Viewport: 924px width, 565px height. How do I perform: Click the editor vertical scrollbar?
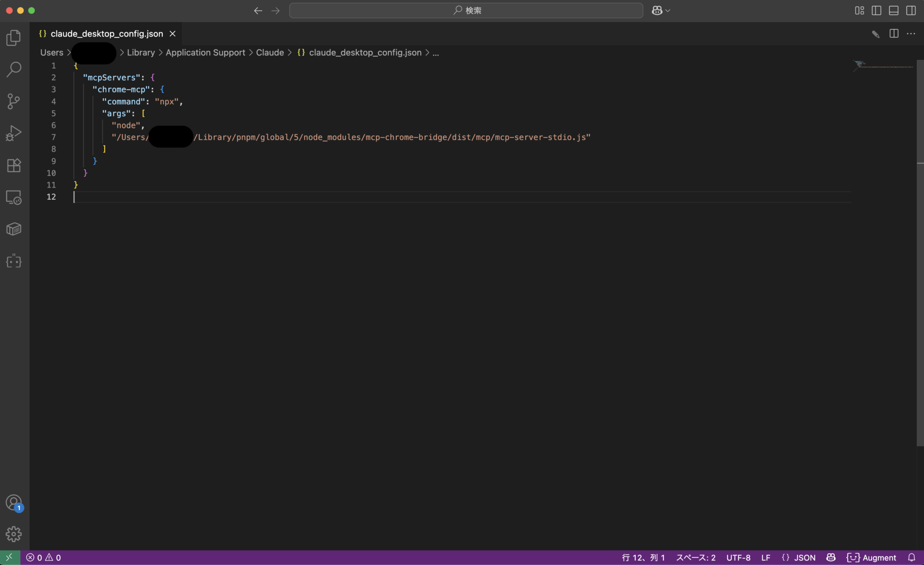[x=920, y=253]
